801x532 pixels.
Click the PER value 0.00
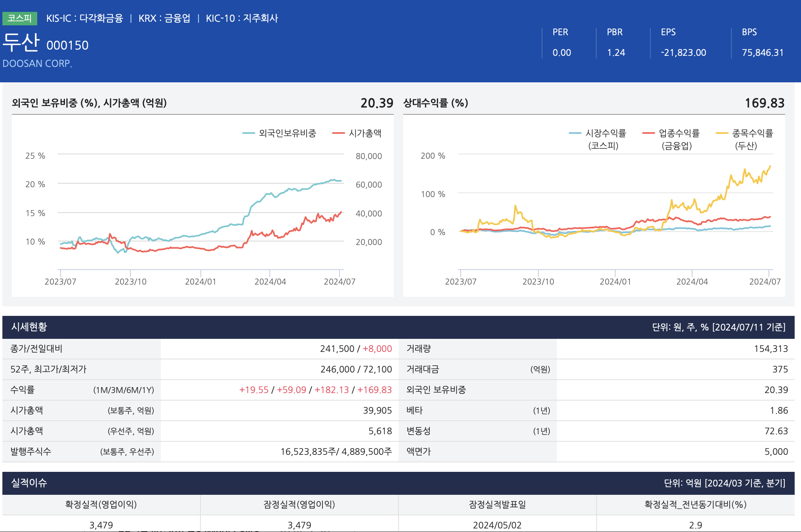(562, 53)
